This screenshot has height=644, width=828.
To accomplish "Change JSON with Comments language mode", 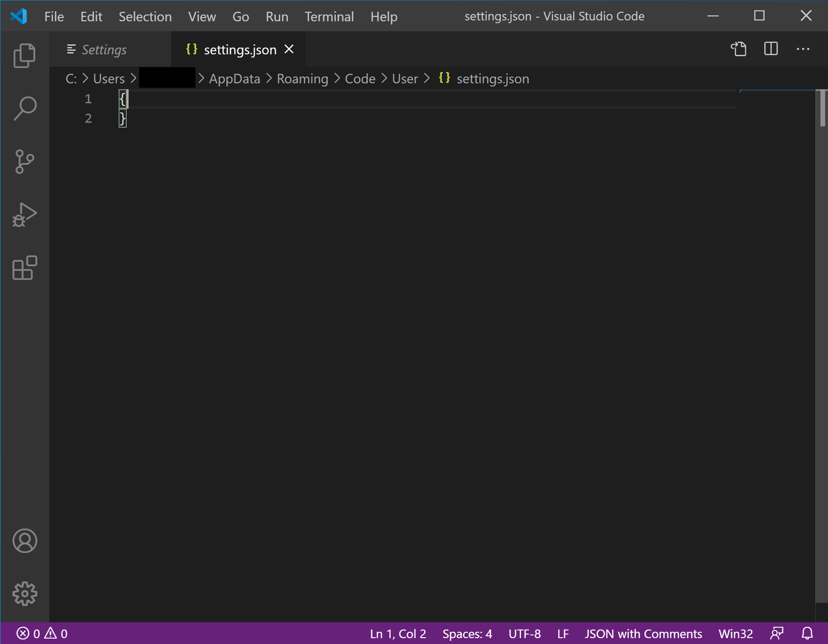I will coord(643,634).
